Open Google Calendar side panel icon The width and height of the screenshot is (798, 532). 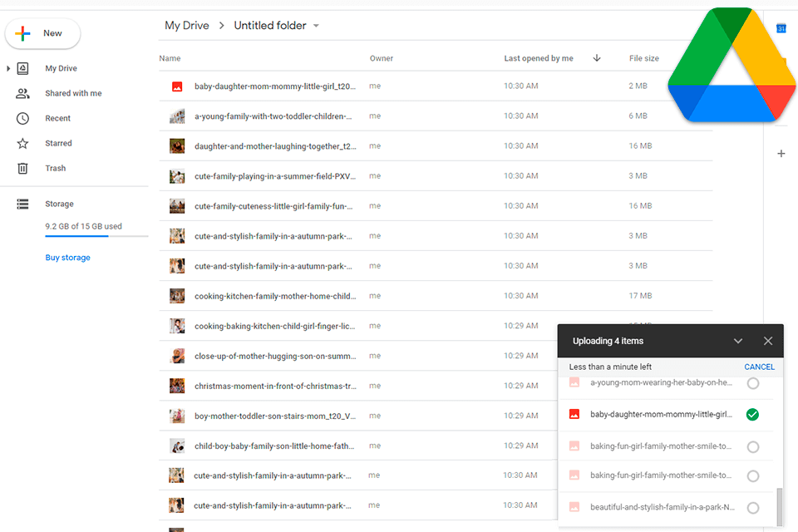(x=781, y=28)
